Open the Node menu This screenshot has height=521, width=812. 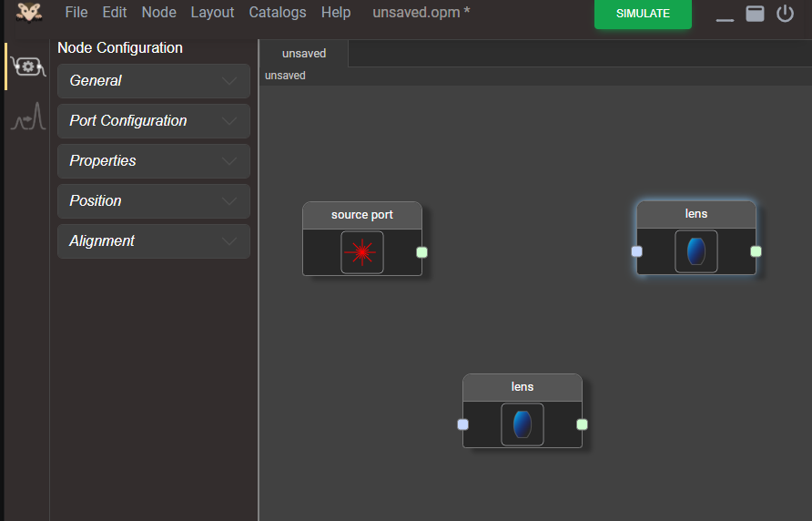tap(159, 13)
